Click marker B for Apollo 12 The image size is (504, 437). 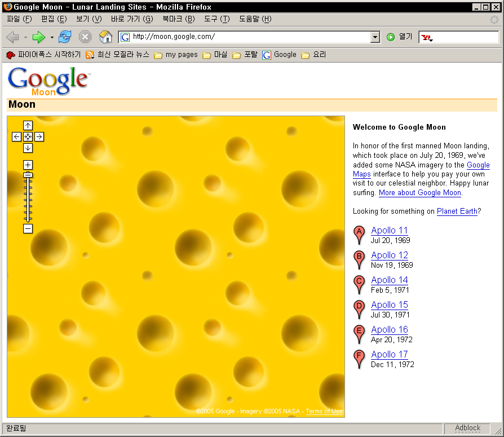pos(359,259)
